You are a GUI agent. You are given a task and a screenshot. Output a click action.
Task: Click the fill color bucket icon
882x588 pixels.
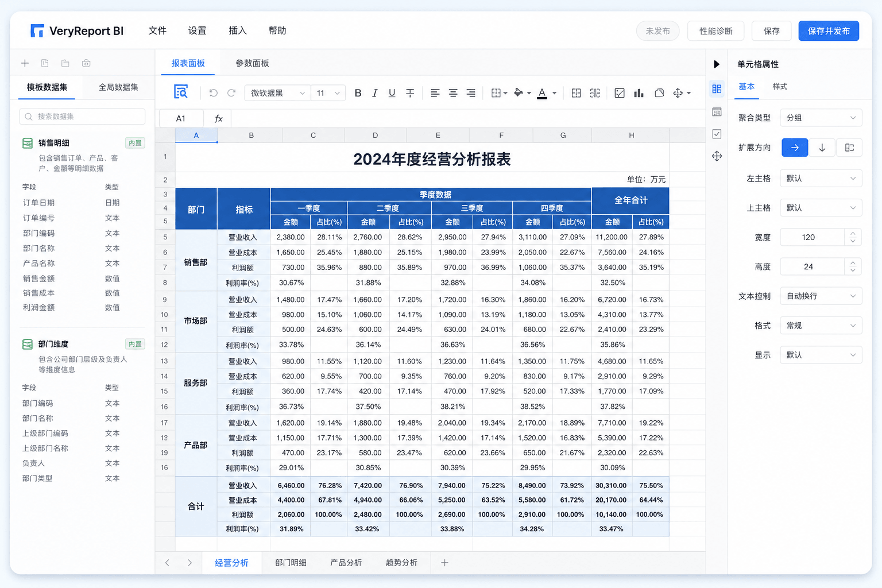coord(519,92)
